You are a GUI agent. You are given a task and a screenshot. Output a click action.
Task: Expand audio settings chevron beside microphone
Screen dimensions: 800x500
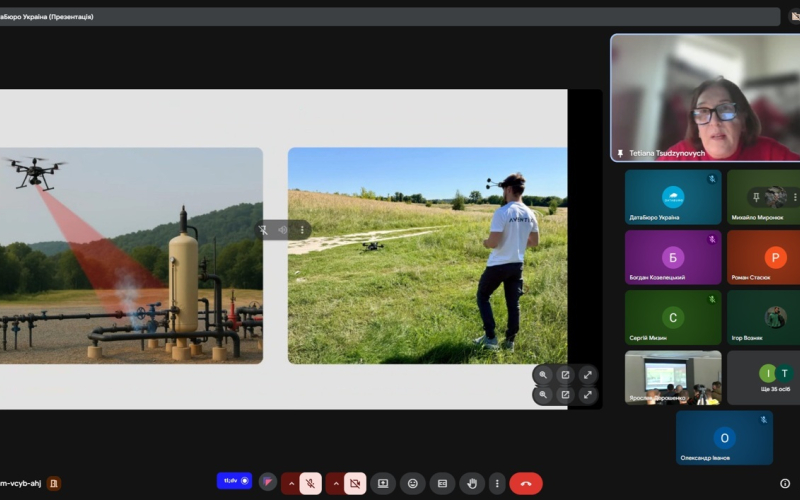291,484
